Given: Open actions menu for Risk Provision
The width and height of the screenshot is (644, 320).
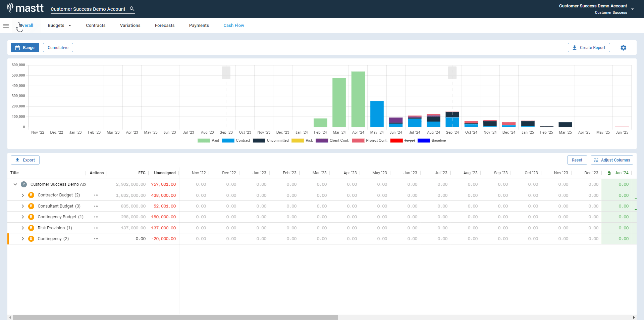Looking at the screenshot, I should [x=96, y=228].
